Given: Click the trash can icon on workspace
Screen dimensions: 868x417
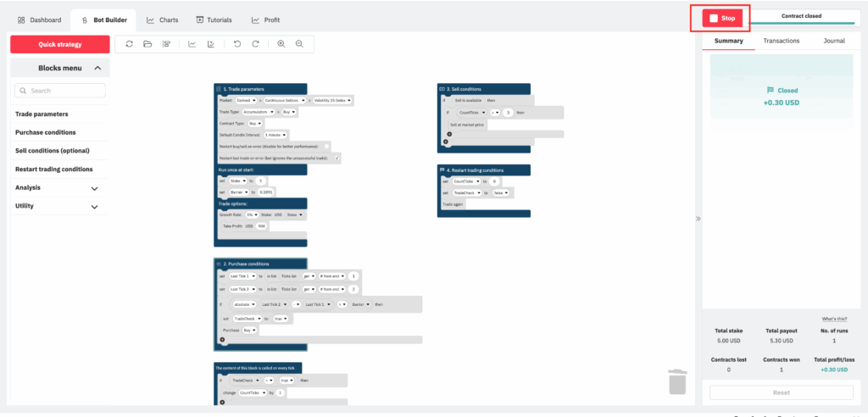Looking at the screenshot, I should [677, 382].
